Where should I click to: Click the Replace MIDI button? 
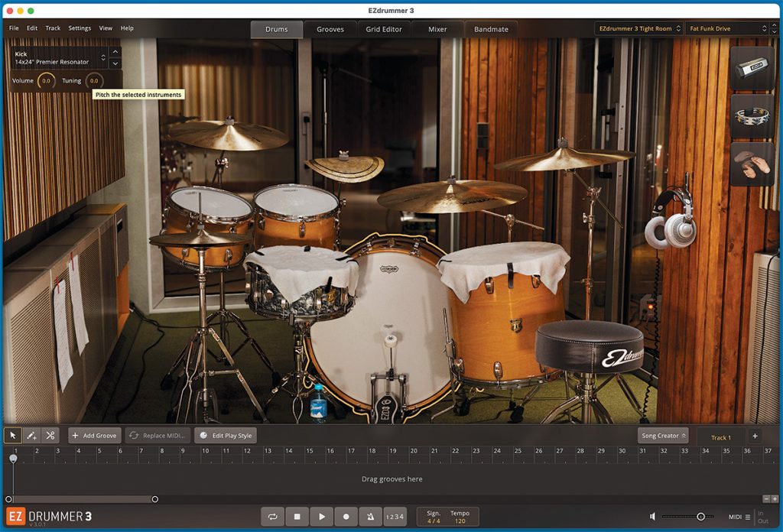pos(158,436)
